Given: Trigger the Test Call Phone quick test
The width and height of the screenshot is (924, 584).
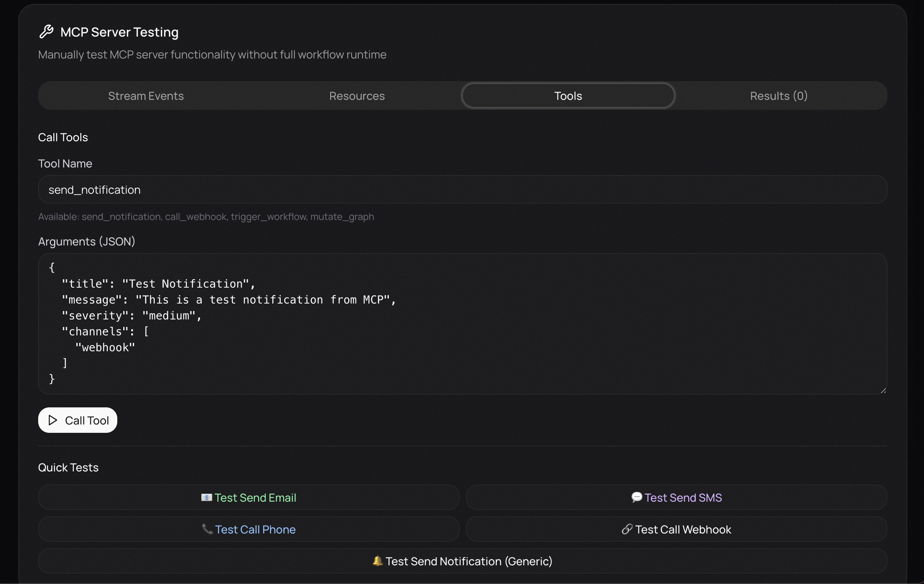Looking at the screenshot, I should [255, 529].
